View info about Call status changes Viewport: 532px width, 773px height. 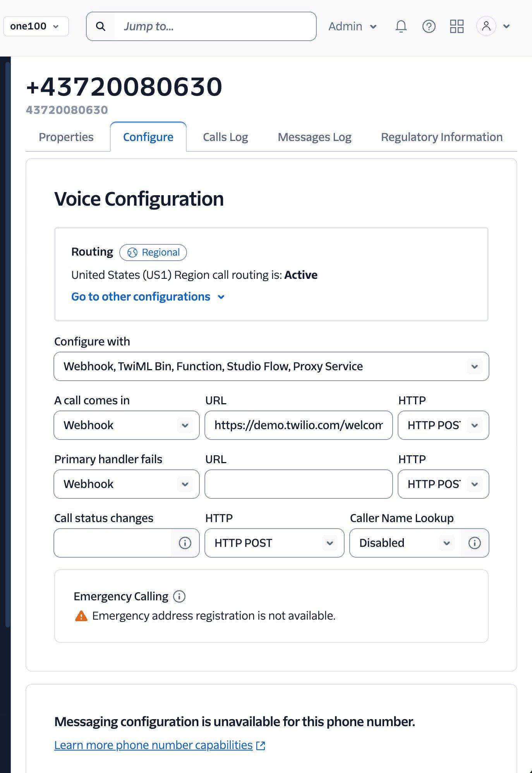185,543
